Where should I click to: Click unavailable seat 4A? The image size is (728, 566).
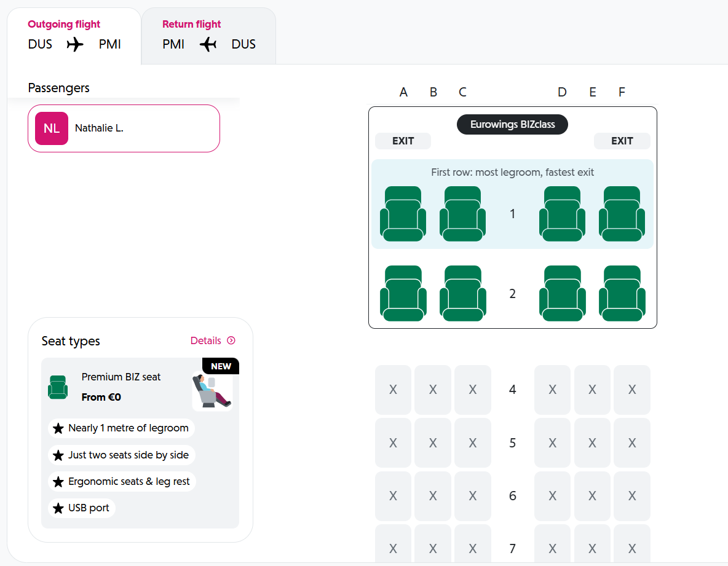click(393, 390)
